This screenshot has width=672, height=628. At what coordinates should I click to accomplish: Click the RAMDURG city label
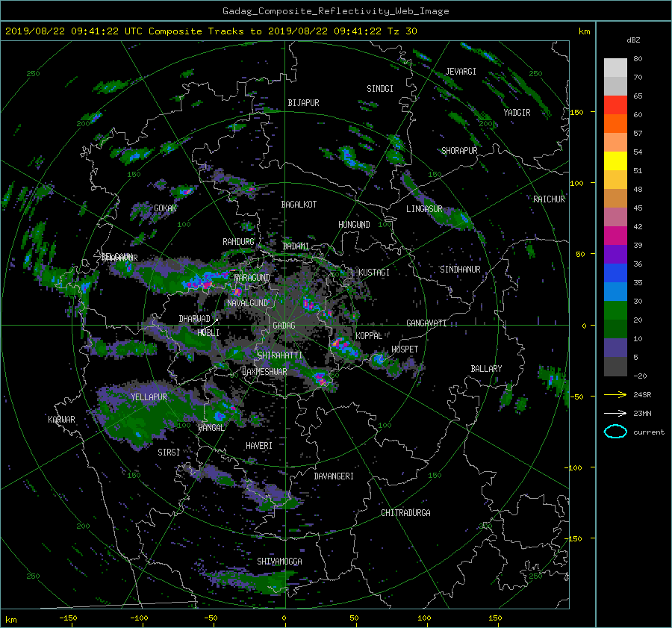238,242
